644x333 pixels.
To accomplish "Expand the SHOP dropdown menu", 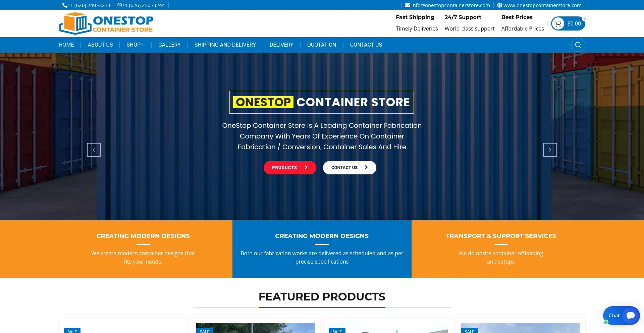I will click(135, 45).
